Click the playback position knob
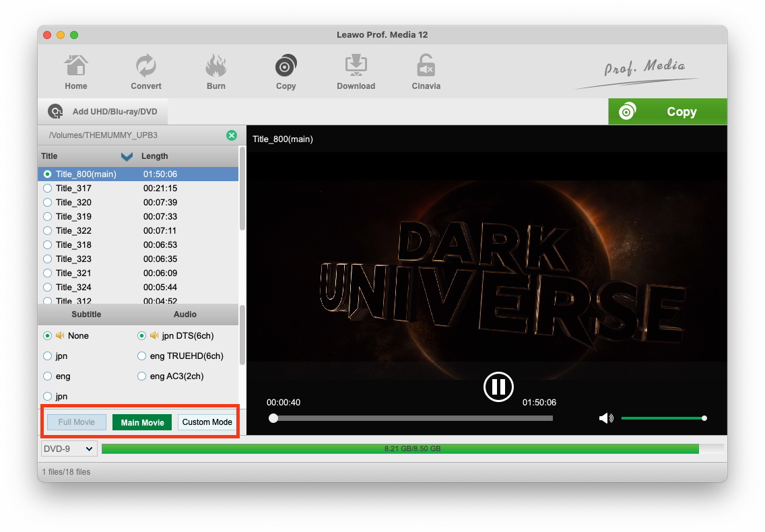Image resolution: width=765 pixels, height=532 pixels. [x=273, y=418]
